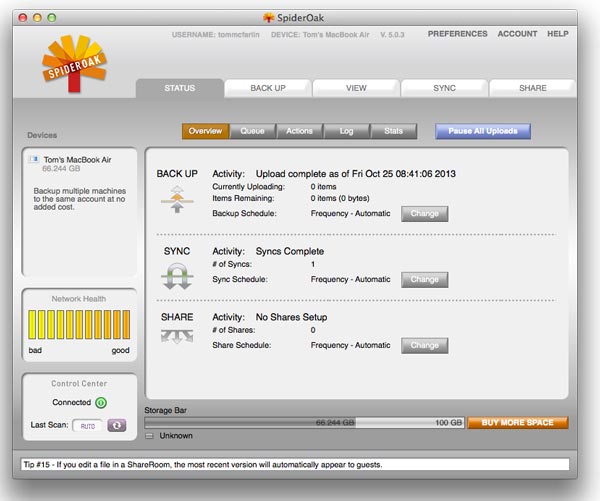This screenshot has height=501, width=600.
Task: Change the Backup Schedule
Action: (x=425, y=214)
